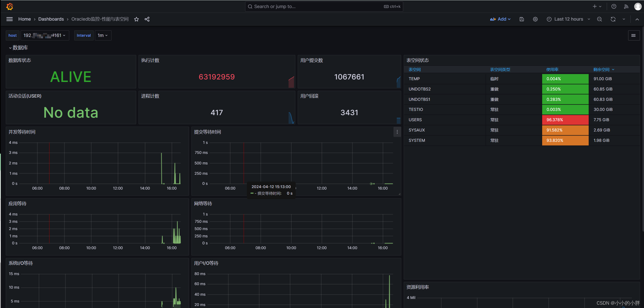Click the share dashboard icon

coord(147,19)
